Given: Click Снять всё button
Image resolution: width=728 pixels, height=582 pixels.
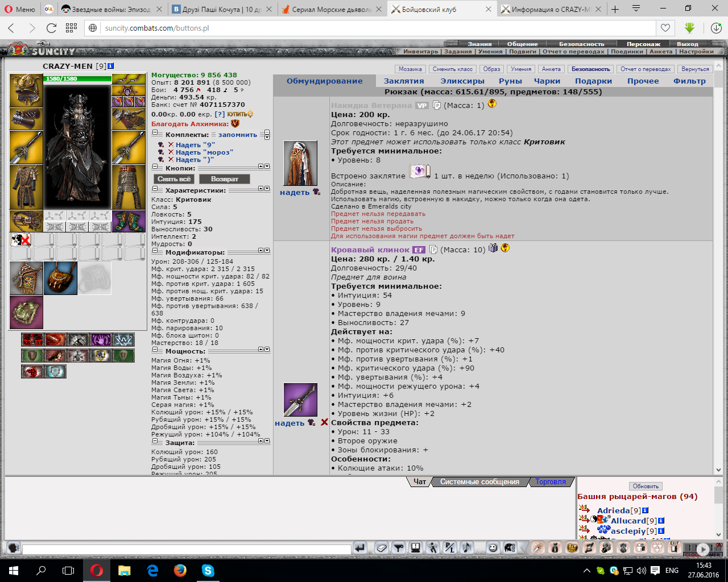Looking at the screenshot, I should coord(174,178).
